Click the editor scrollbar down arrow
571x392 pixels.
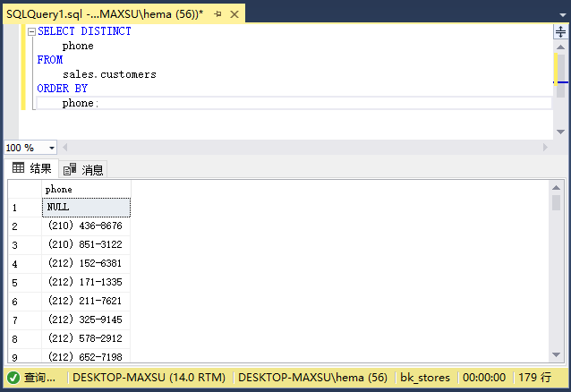(x=560, y=132)
